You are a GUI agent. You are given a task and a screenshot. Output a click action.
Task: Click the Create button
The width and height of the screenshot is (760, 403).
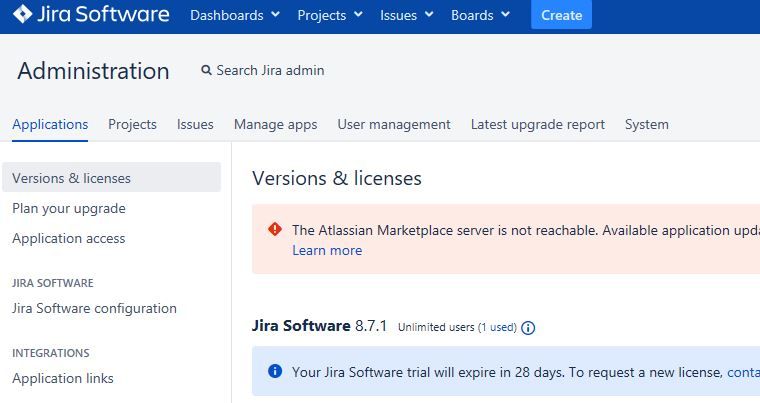[561, 15]
